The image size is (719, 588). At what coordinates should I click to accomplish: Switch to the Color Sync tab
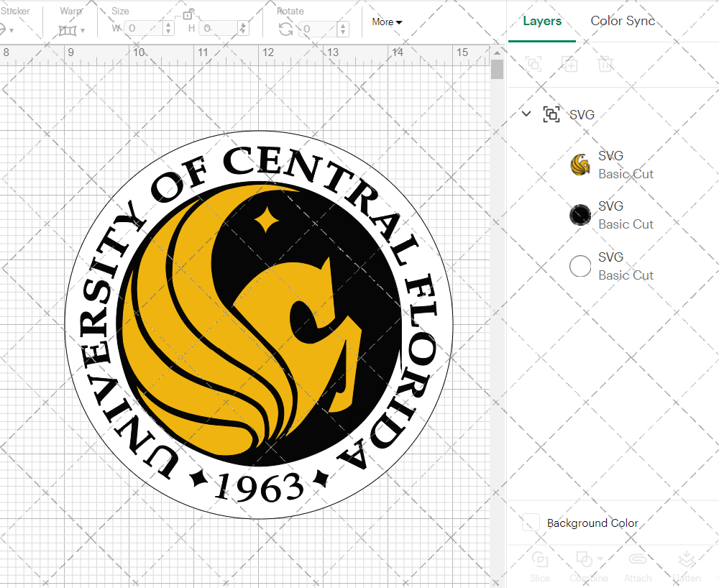623,21
